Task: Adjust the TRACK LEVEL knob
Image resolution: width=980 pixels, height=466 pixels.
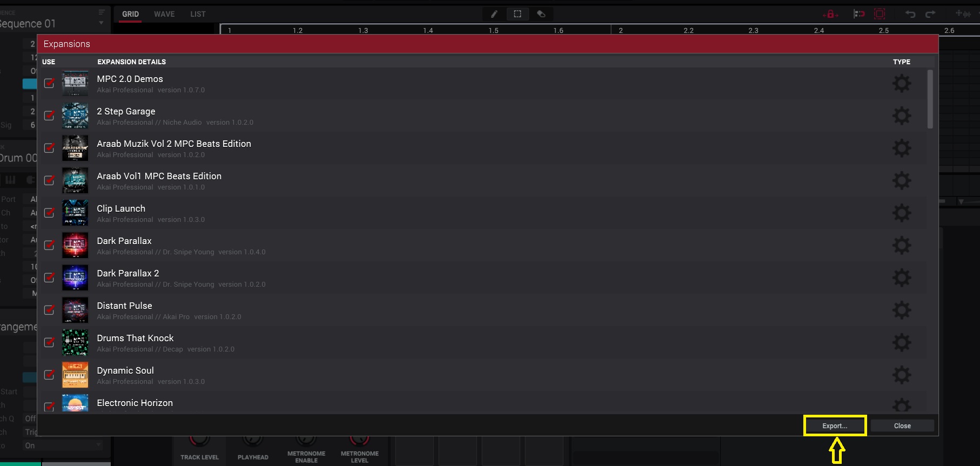Action: (199, 442)
